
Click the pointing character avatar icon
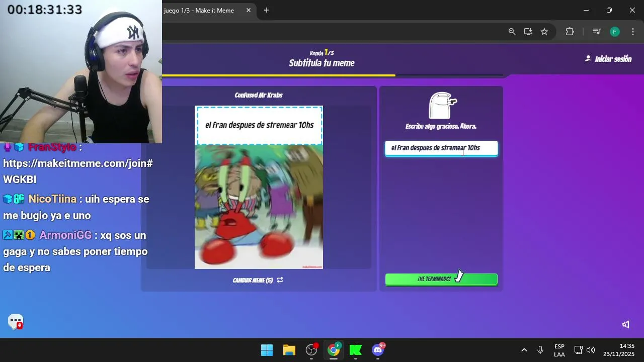point(442,105)
